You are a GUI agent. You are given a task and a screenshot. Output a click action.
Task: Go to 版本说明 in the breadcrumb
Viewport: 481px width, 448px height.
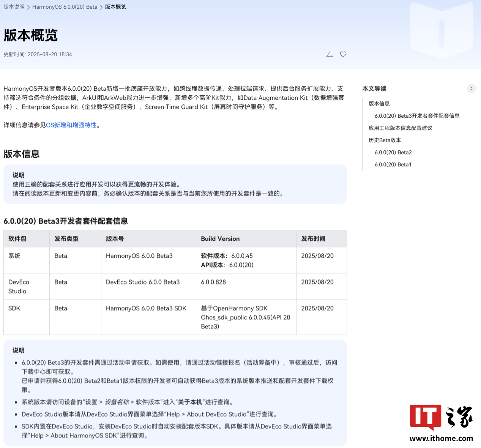click(x=14, y=7)
